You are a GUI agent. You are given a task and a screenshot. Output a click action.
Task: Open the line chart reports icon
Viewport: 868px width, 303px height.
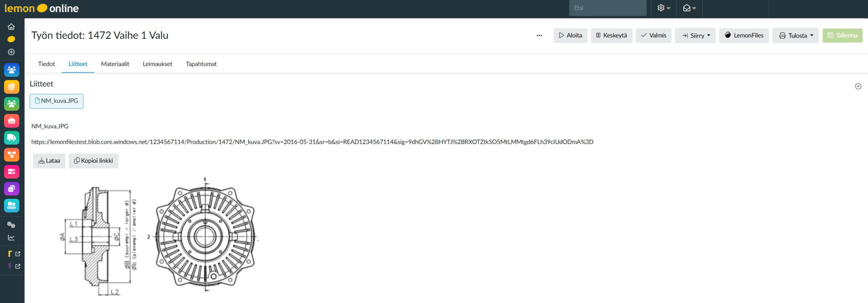11,238
